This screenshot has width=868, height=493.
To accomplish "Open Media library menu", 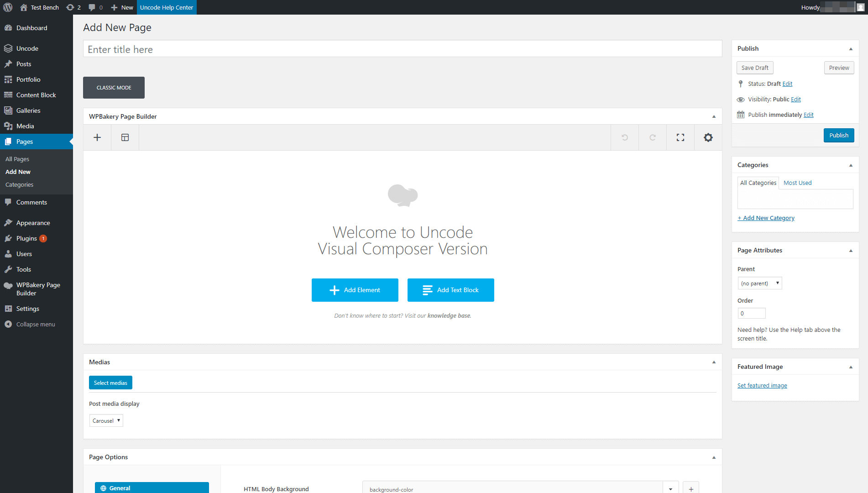I will pyautogui.click(x=37, y=126).
